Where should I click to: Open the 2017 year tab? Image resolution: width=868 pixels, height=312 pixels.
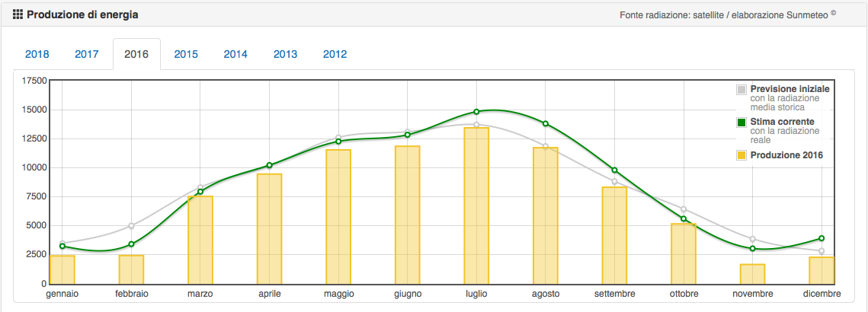[87, 54]
